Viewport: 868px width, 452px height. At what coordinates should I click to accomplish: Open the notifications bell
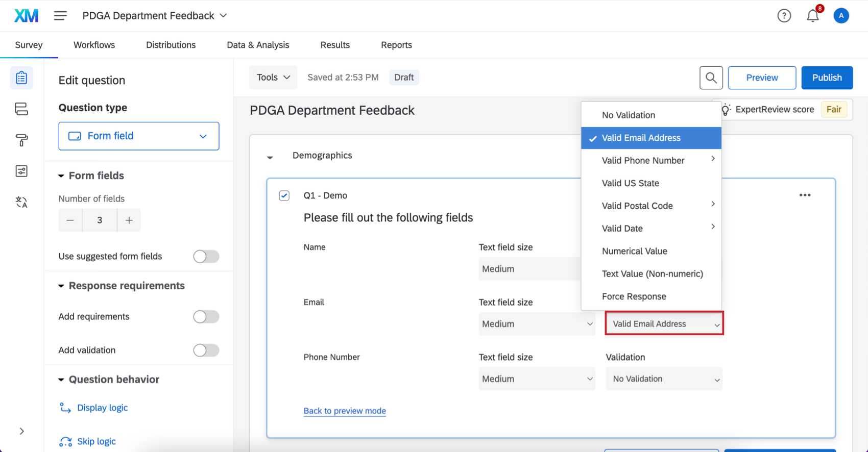[812, 16]
